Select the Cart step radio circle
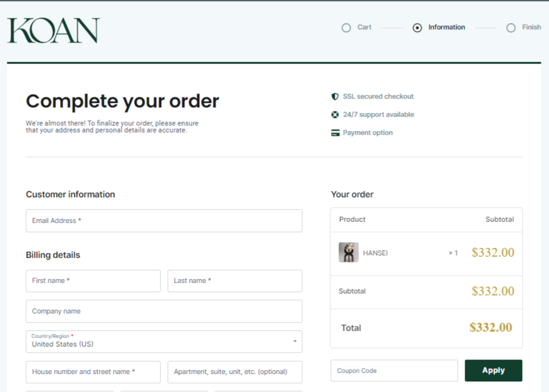The width and height of the screenshot is (549, 392). click(x=346, y=27)
